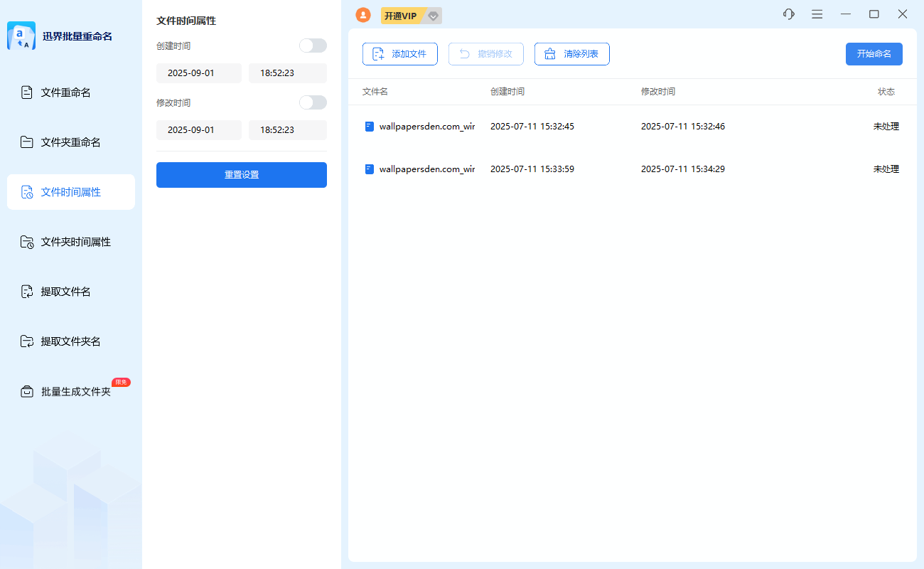
Task: Click the headset support icon
Action: [788, 14]
